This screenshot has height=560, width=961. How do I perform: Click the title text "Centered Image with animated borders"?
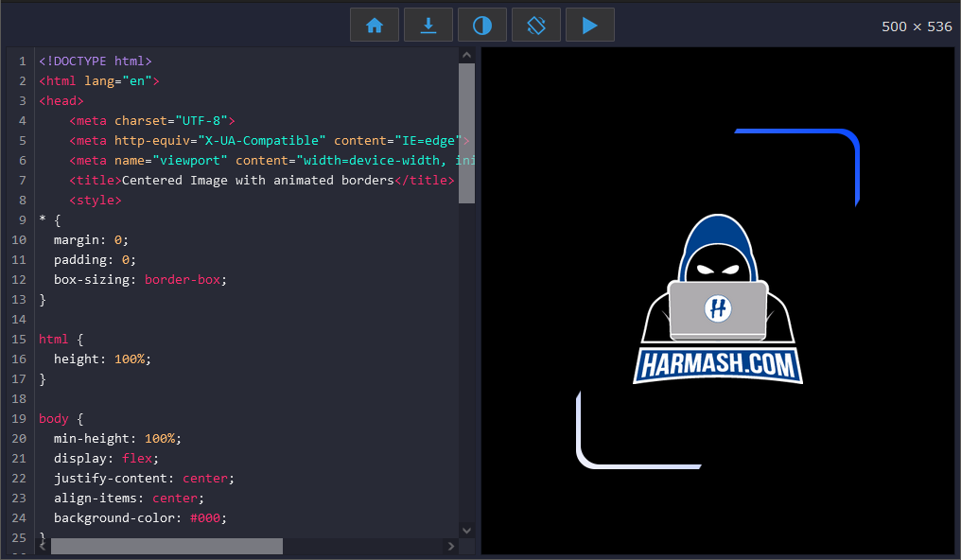point(257,180)
